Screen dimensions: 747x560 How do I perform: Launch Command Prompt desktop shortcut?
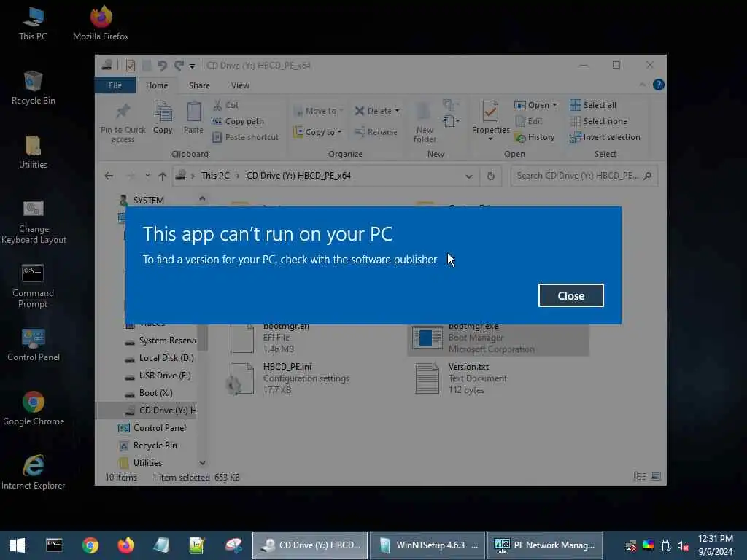(33, 286)
